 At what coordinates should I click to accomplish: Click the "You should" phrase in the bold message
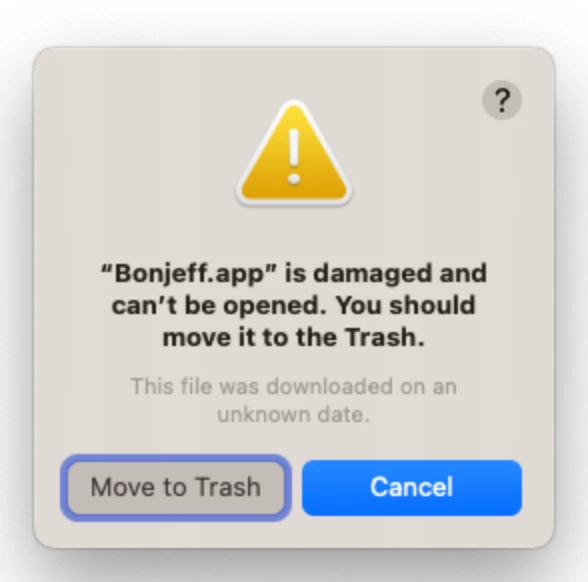point(405,306)
